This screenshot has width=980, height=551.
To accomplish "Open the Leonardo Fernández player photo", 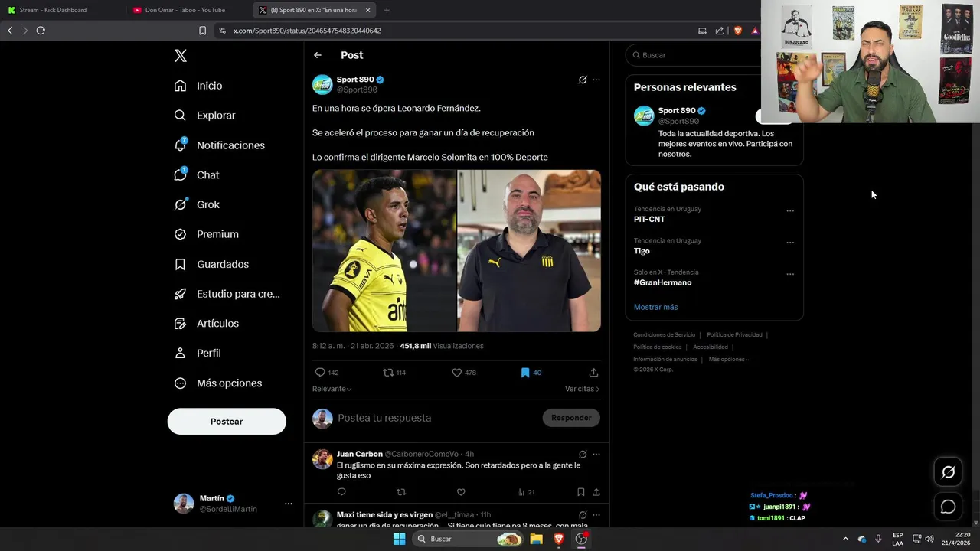I will tap(384, 251).
